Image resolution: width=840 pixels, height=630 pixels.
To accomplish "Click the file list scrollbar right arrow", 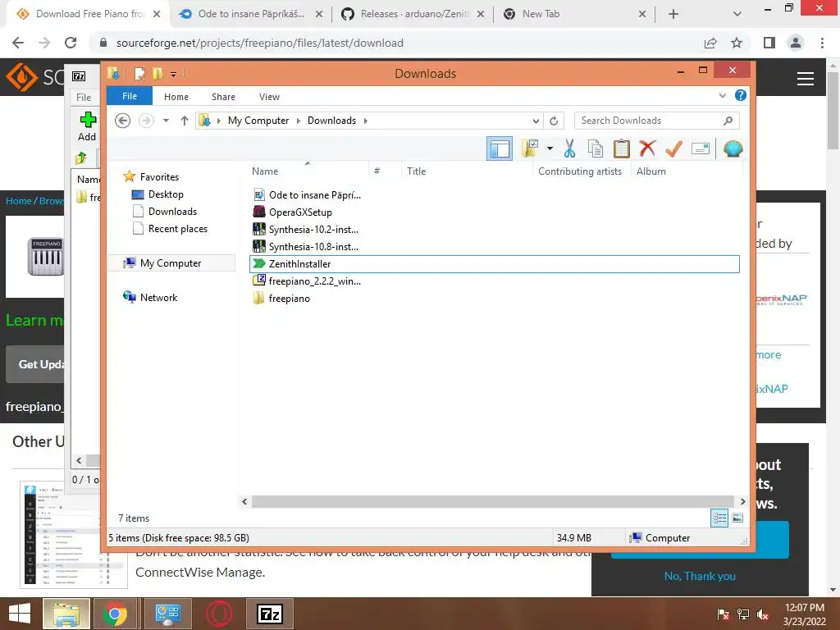I will (742, 501).
